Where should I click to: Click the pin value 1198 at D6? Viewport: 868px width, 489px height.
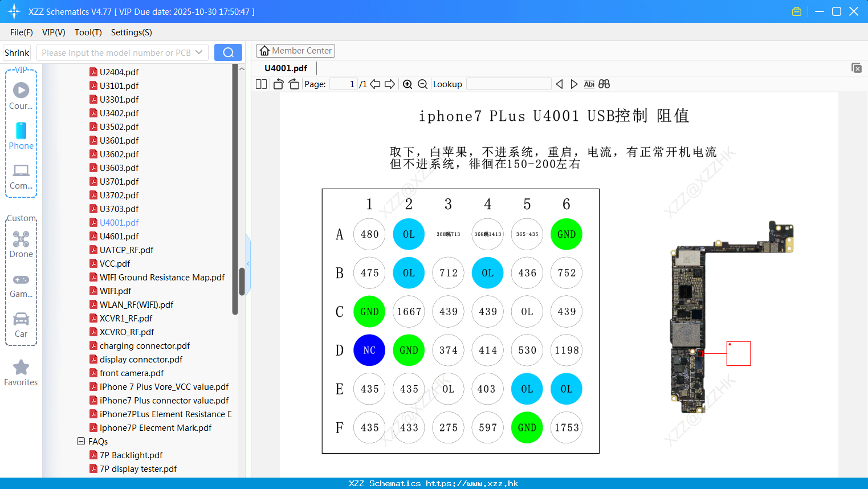(567, 350)
